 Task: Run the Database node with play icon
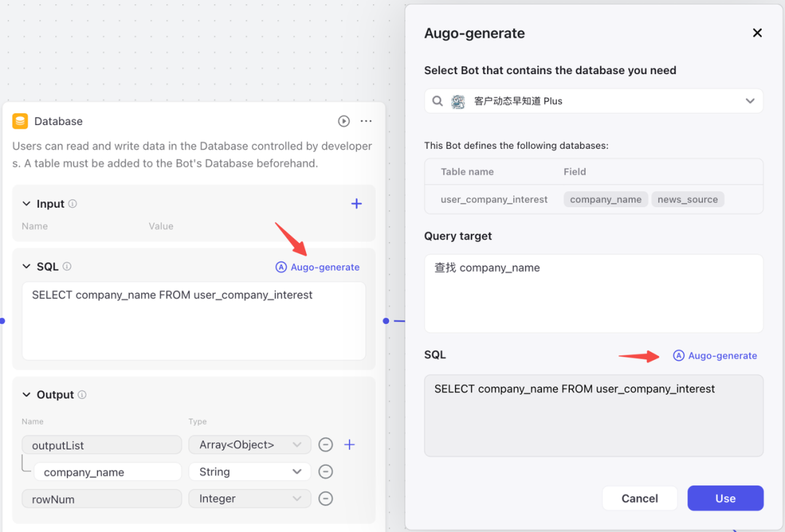344,121
